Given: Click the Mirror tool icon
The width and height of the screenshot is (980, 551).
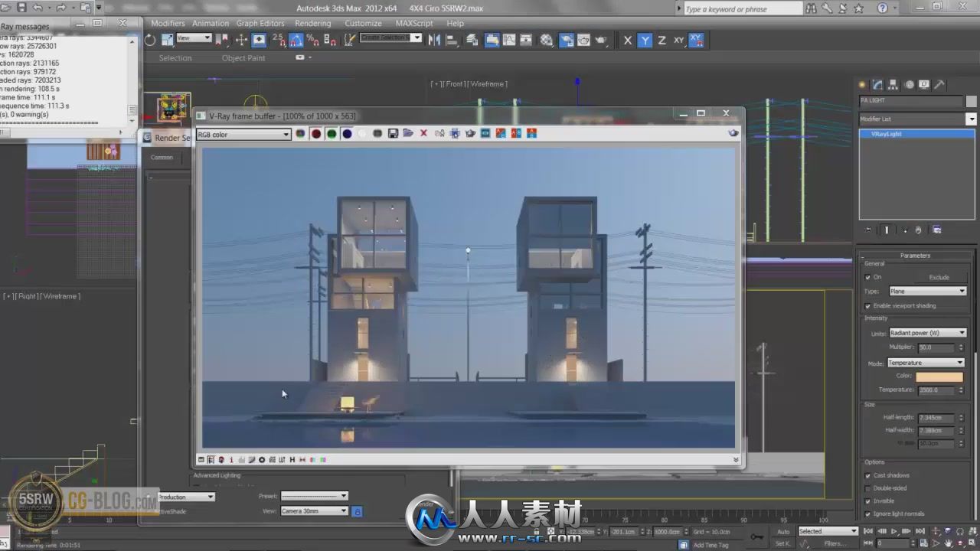Looking at the screenshot, I should (434, 40).
